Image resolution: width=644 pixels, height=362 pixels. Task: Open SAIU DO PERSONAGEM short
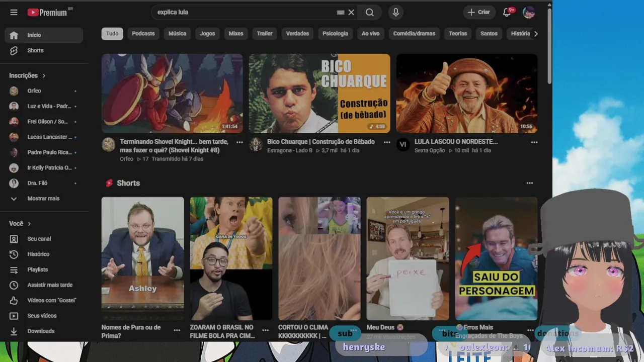click(x=497, y=258)
